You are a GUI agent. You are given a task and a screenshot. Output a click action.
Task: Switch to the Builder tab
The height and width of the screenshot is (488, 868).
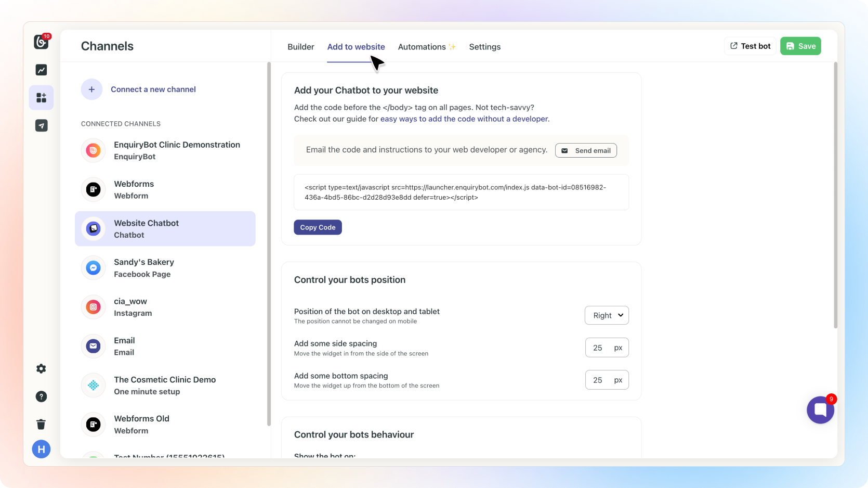pyautogui.click(x=300, y=47)
